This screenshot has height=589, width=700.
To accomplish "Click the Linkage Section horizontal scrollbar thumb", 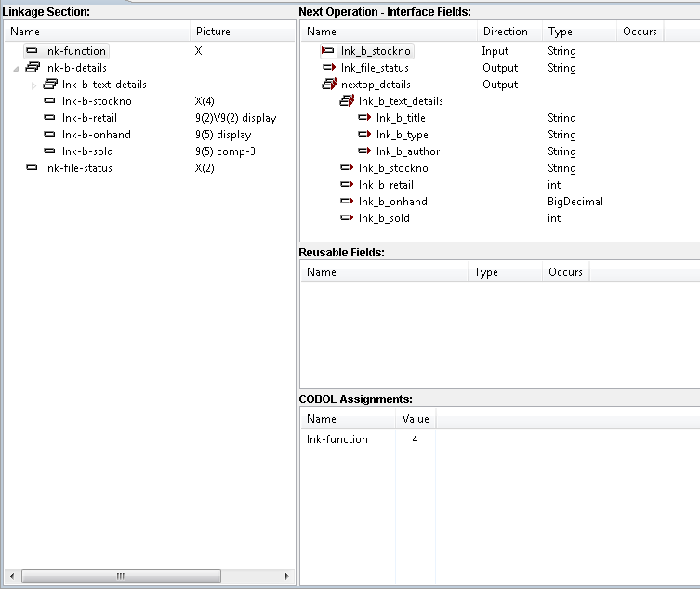I will pyautogui.click(x=121, y=577).
